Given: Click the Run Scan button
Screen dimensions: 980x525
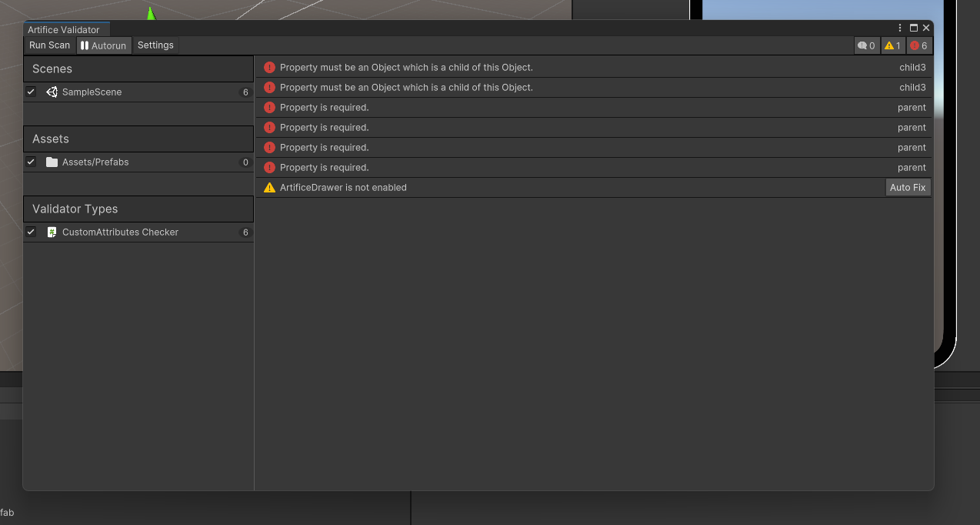Looking at the screenshot, I should (x=49, y=45).
